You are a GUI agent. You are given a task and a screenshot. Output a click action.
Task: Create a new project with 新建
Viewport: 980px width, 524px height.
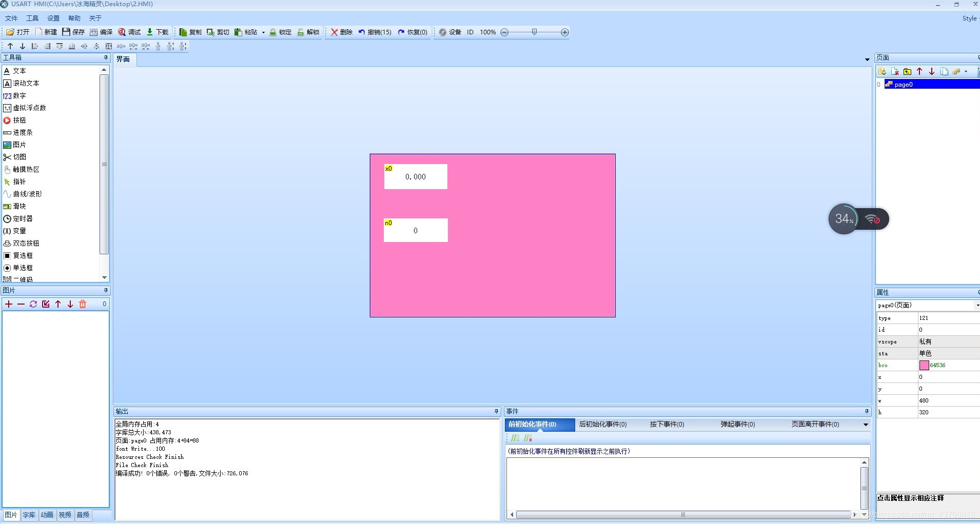(46, 32)
